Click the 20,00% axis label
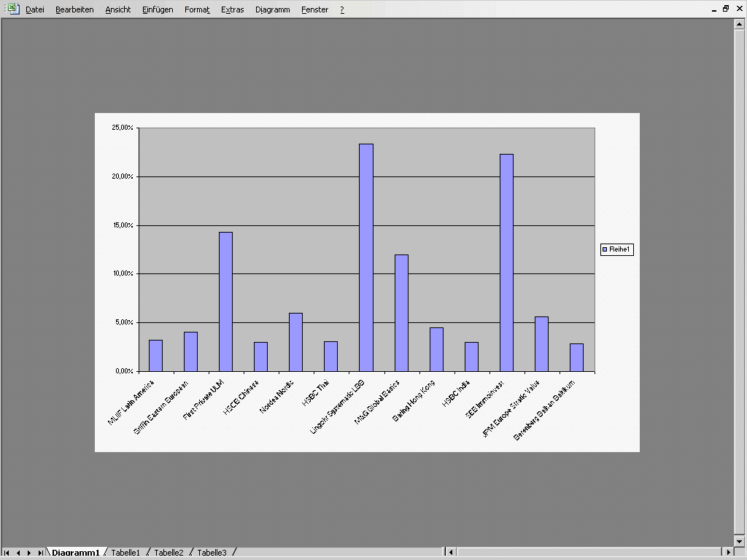The width and height of the screenshot is (747, 560). pyautogui.click(x=123, y=176)
